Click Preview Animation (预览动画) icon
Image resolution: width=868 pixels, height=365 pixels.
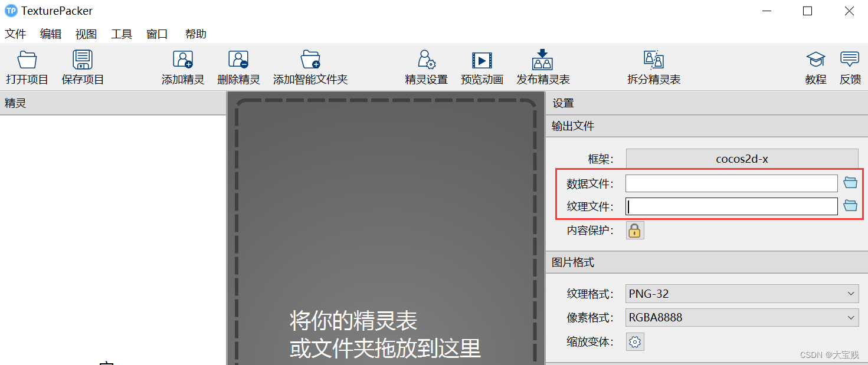pos(482,60)
